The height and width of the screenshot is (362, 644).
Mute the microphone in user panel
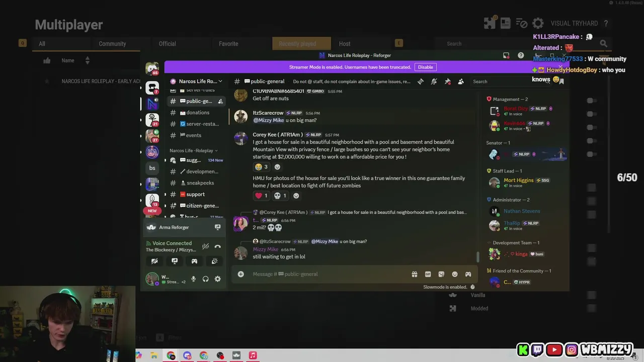[193, 279]
